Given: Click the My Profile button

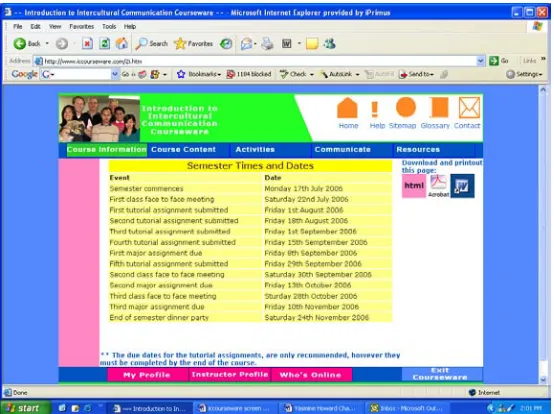Looking at the screenshot, I should [147, 375].
